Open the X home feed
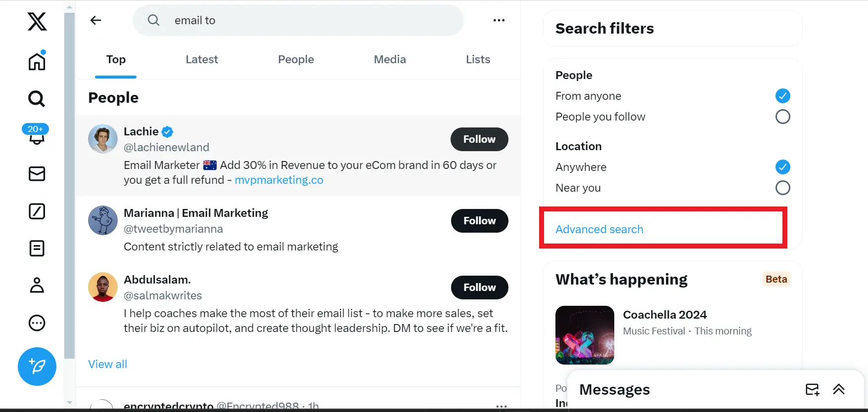The height and width of the screenshot is (412, 868). tap(36, 61)
